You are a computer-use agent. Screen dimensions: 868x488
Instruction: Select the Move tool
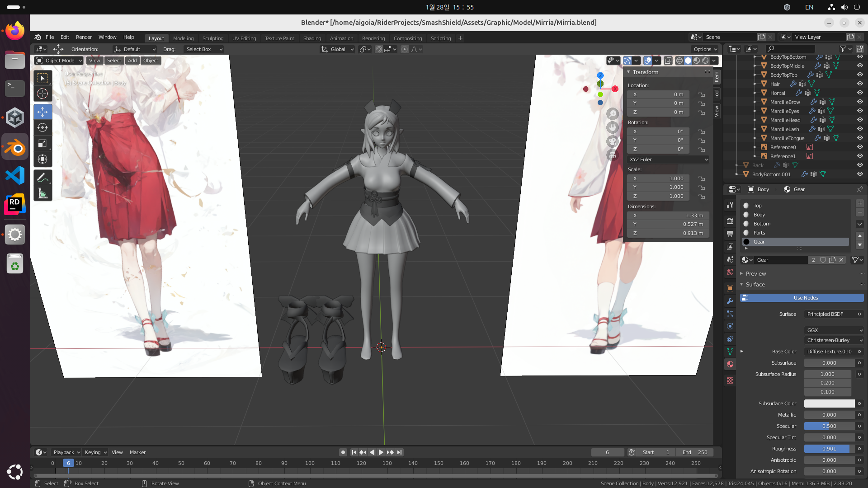tap(42, 112)
